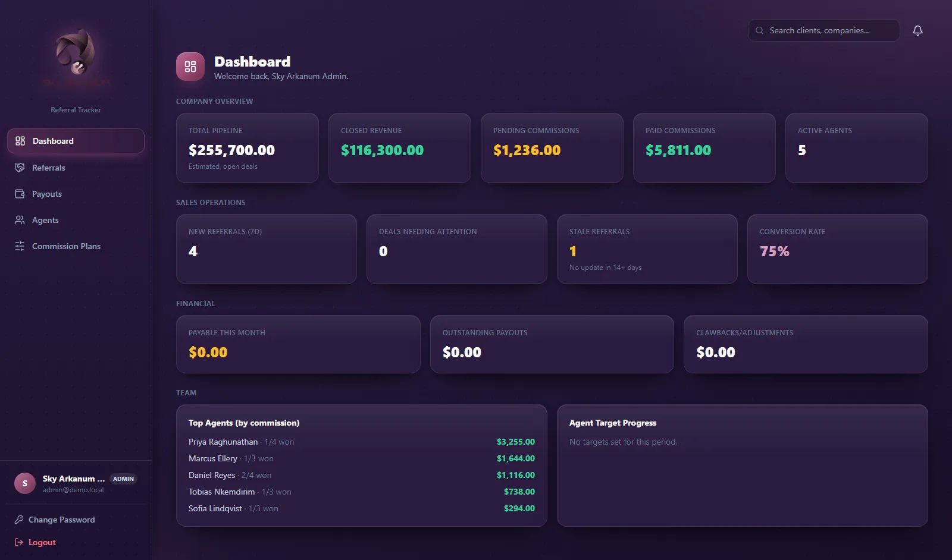The image size is (952, 560).
Task: Select Tobias Nkemdirim in Top Agents
Action: pyautogui.click(x=222, y=492)
